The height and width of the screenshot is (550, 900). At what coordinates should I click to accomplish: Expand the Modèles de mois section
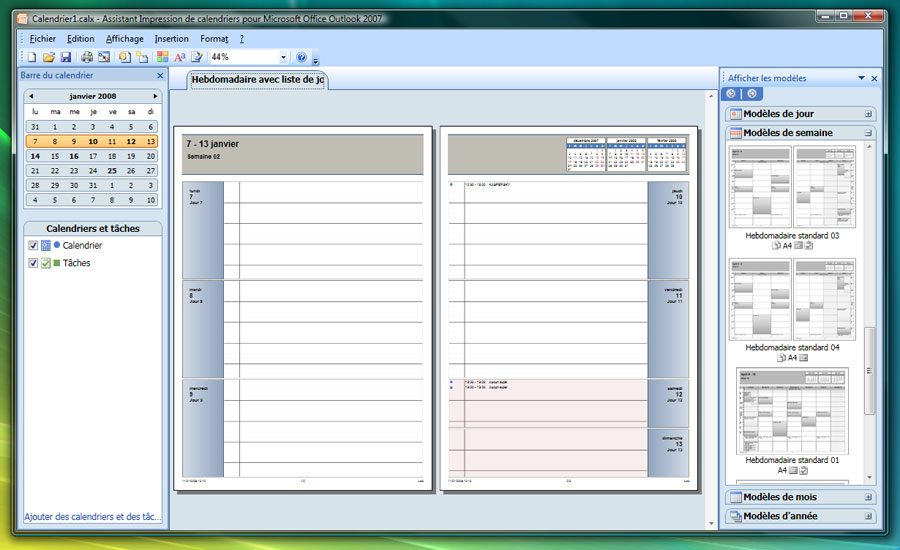pyautogui.click(x=868, y=497)
